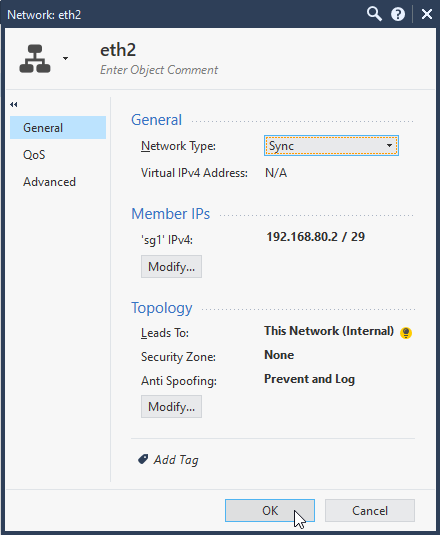Click the eth2 object name heading
The height and width of the screenshot is (535, 440).
[118, 50]
